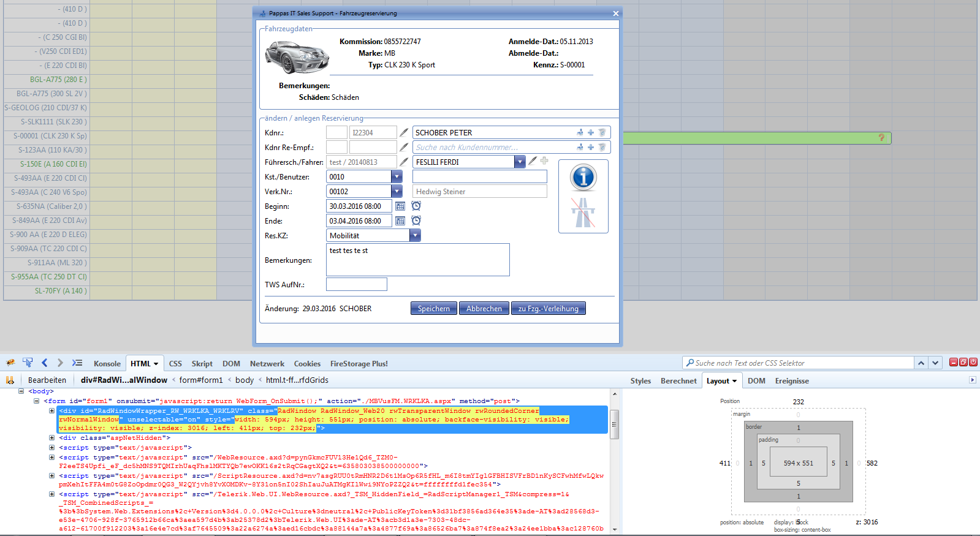Click pencil icon right of FESLILI FERDI dropdown
980x536 pixels.
click(x=533, y=161)
